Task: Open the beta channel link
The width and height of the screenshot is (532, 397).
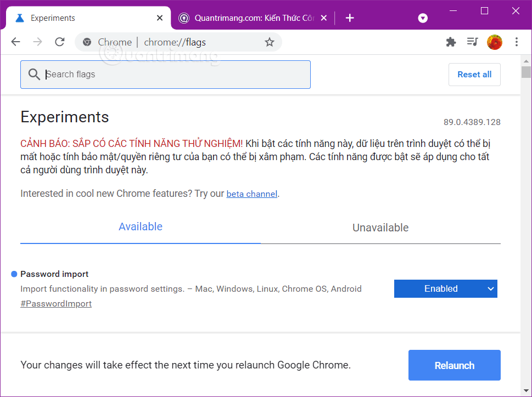Action: pos(251,194)
